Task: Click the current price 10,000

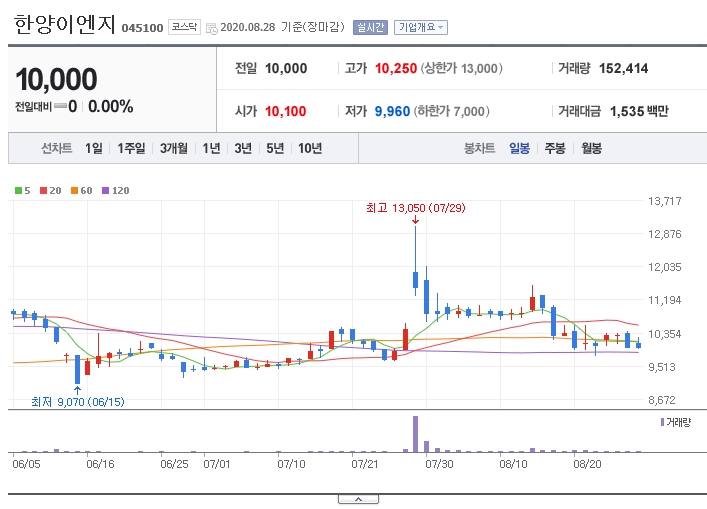Action: pos(56,79)
